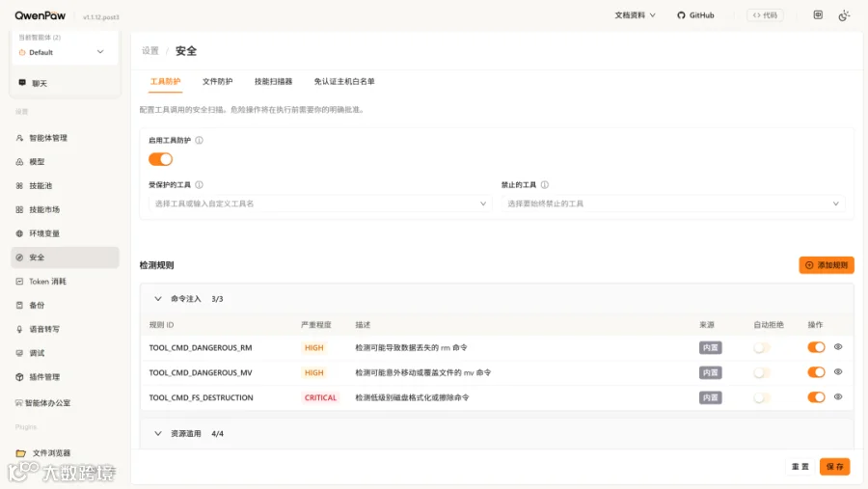Collapse the 资源滥用 rule group

(x=158, y=434)
